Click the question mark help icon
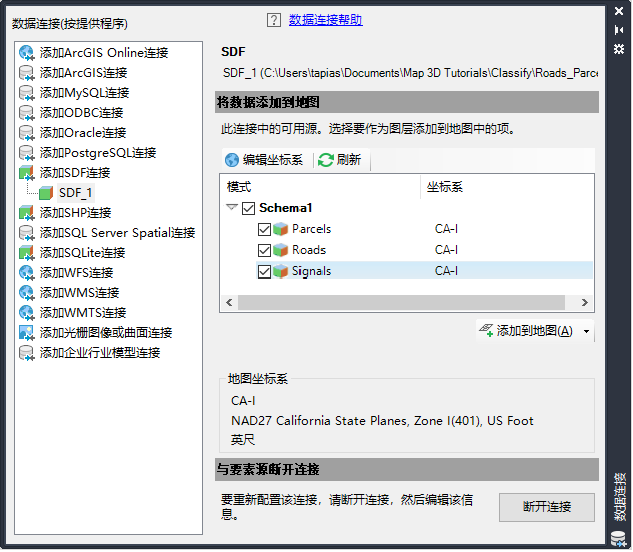The width and height of the screenshot is (633, 552). [274, 20]
